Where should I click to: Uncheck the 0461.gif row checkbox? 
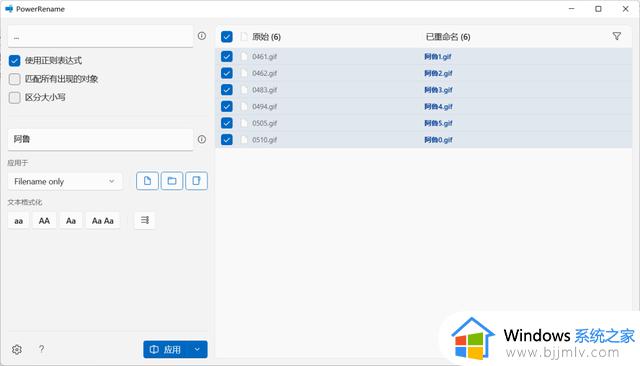227,56
